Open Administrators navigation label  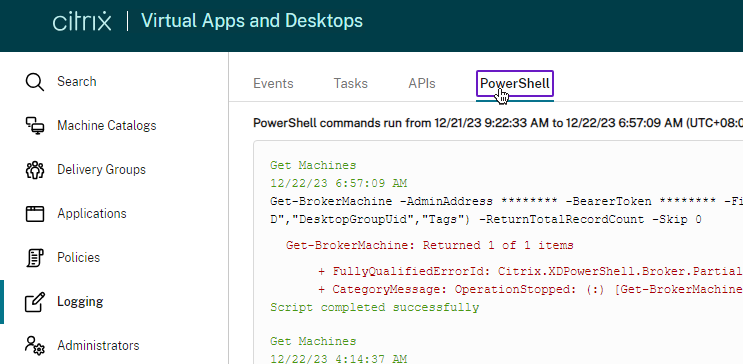tap(98, 346)
